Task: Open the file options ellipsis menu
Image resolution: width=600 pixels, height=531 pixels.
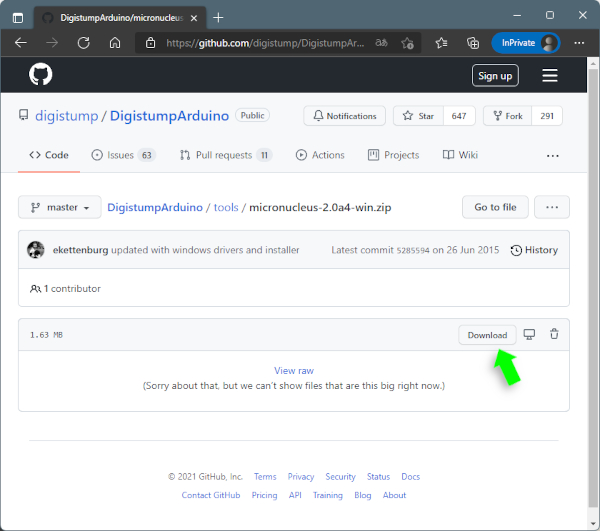Action: click(552, 207)
